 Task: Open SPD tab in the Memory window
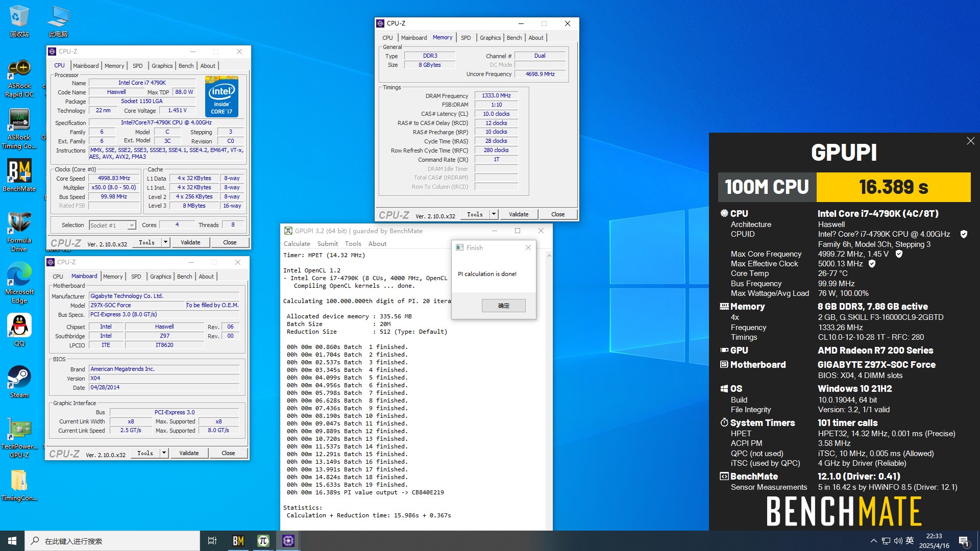point(465,38)
